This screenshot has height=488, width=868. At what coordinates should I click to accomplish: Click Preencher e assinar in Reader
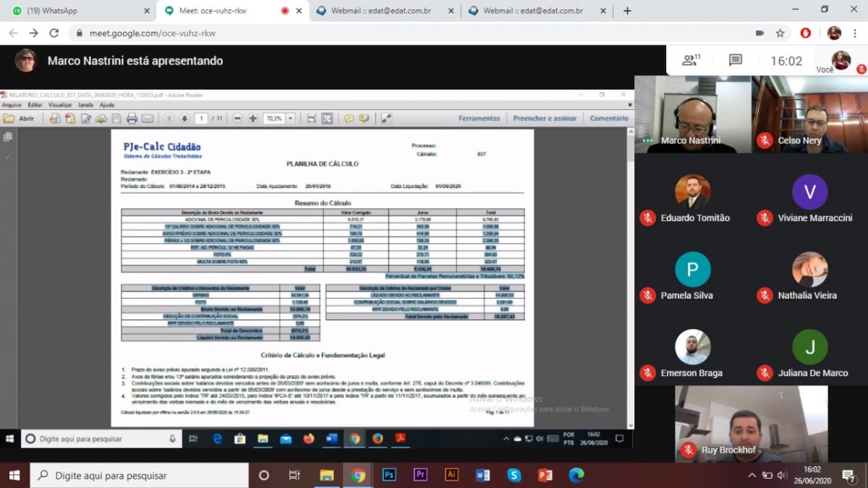coord(545,119)
